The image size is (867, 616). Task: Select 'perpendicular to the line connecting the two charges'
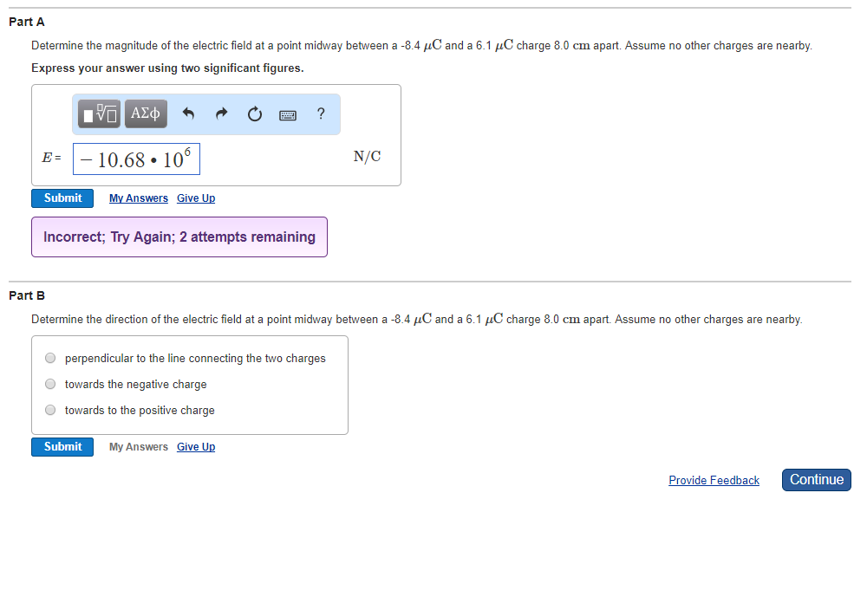tap(50, 358)
